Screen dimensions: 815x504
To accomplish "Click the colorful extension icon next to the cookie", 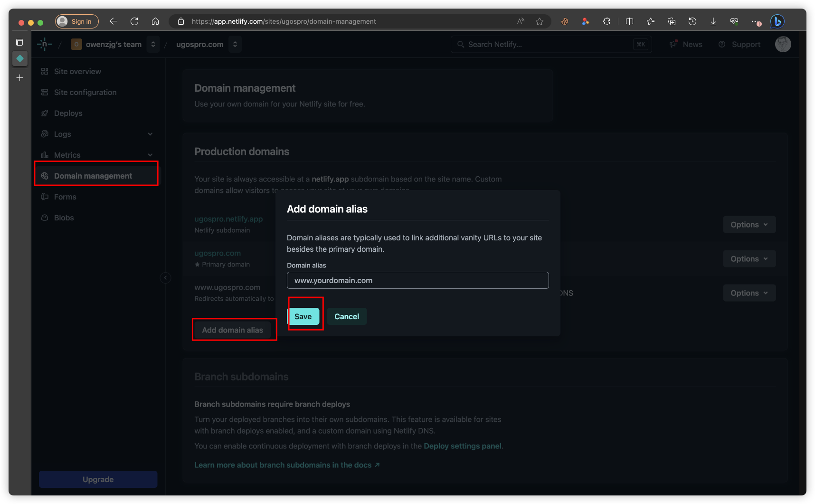I will pos(586,21).
